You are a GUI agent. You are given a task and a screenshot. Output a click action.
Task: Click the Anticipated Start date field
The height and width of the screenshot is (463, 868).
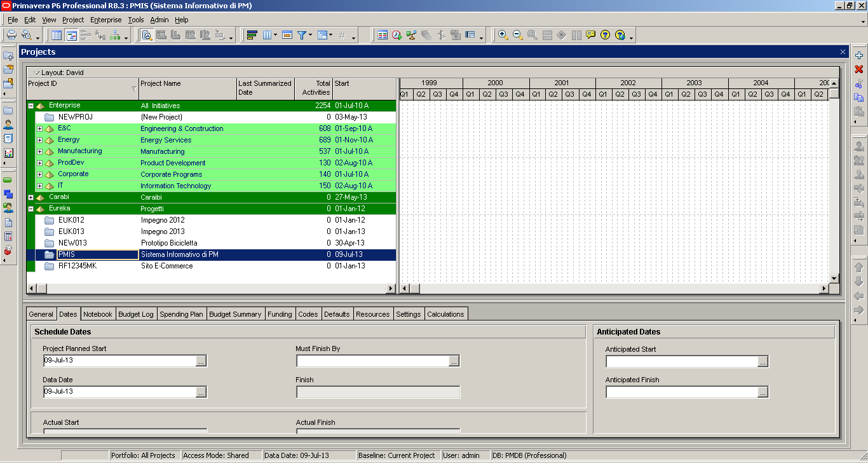(x=682, y=362)
